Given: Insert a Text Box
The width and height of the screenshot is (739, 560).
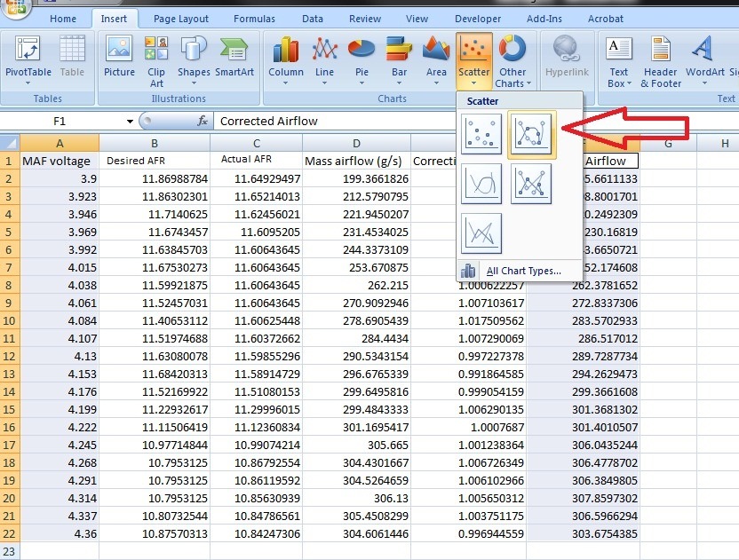Looking at the screenshot, I should click(x=619, y=61).
